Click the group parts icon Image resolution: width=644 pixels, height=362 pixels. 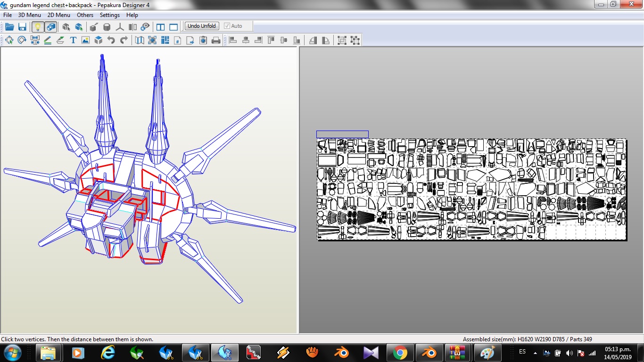pos(342,40)
